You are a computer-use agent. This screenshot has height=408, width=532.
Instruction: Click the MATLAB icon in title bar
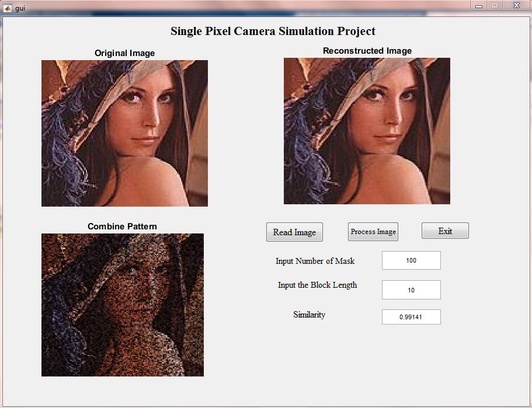click(x=8, y=8)
